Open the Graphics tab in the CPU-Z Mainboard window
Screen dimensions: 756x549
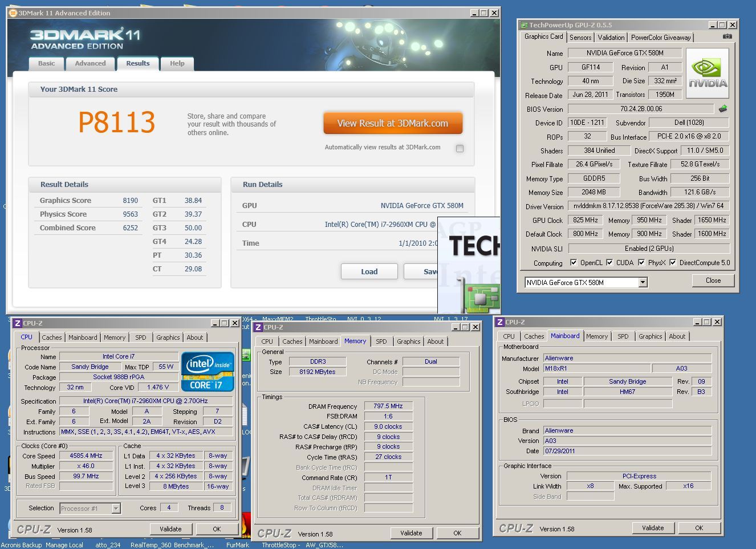point(651,336)
